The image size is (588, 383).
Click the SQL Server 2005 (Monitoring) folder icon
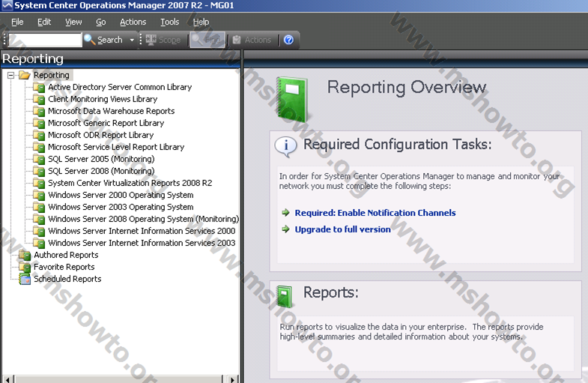click(39, 160)
